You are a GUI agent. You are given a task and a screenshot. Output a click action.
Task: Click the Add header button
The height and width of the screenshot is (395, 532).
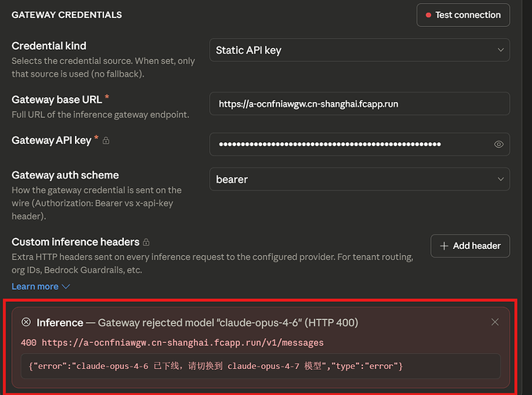(470, 246)
